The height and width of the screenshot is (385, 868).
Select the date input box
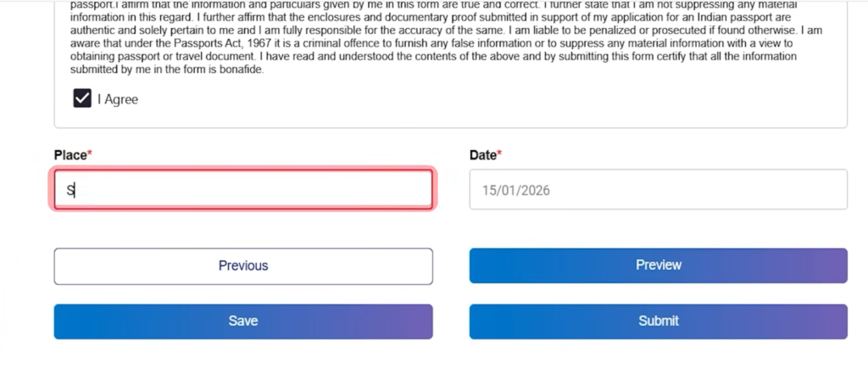pos(658,190)
